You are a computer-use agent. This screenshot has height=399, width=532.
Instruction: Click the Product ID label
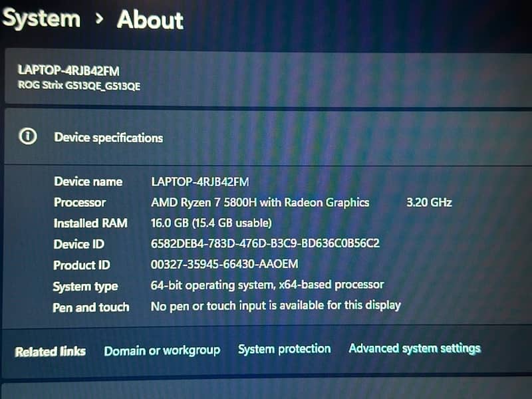pyautogui.click(x=82, y=265)
